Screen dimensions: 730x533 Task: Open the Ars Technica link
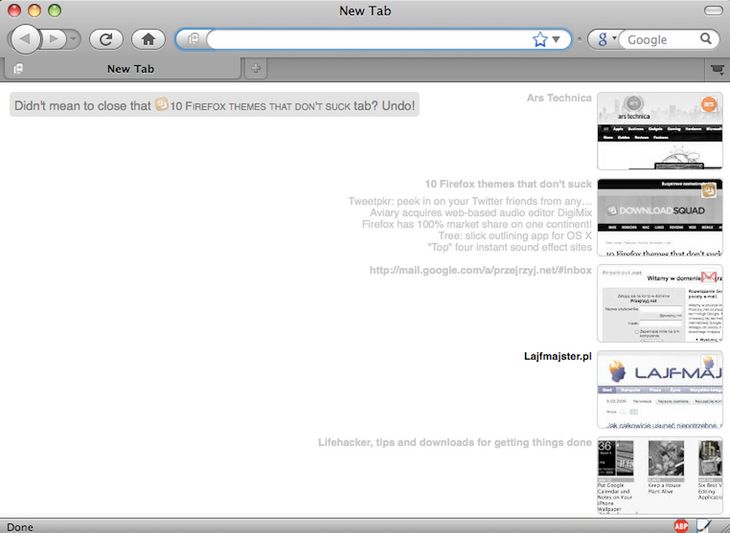click(x=559, y=98)
